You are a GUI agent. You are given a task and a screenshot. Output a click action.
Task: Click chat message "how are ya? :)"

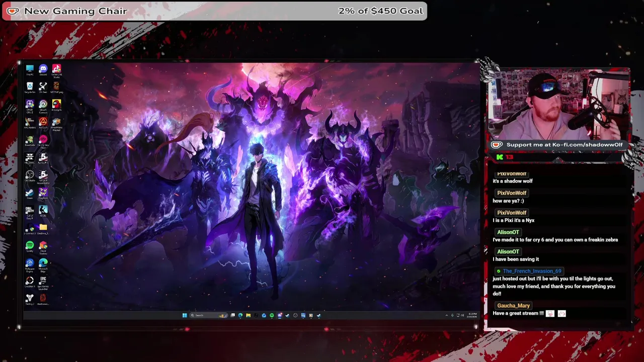click(508, 201)
